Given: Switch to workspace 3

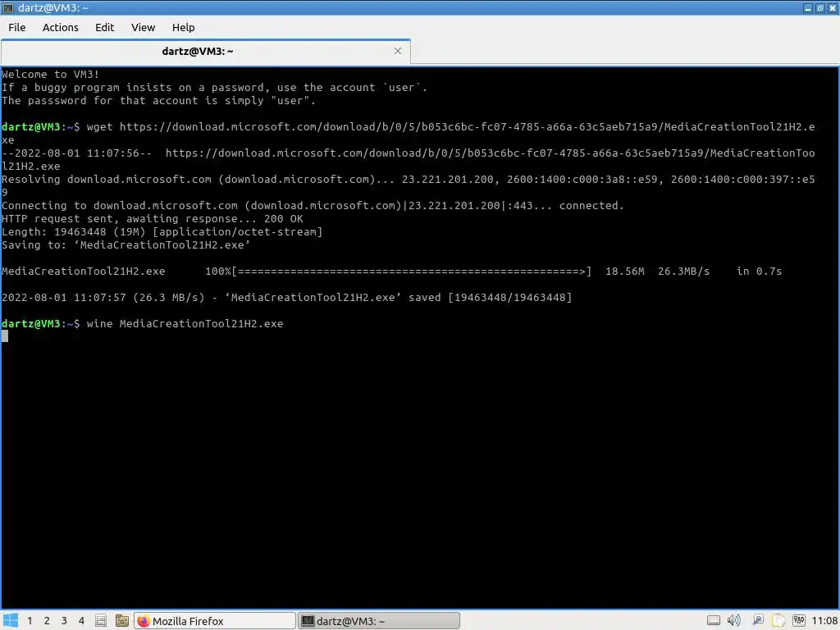Looking at the screenshot, I should pyautogui.click(x=64, y=620).
